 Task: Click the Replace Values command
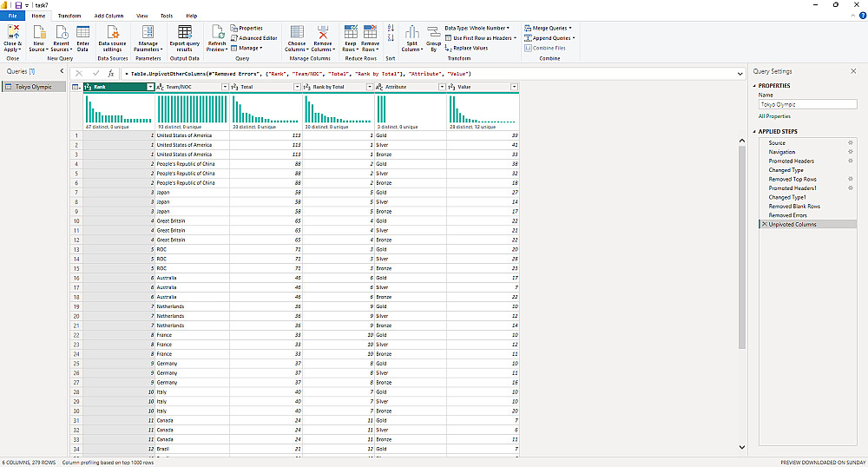tap(470, 48)
